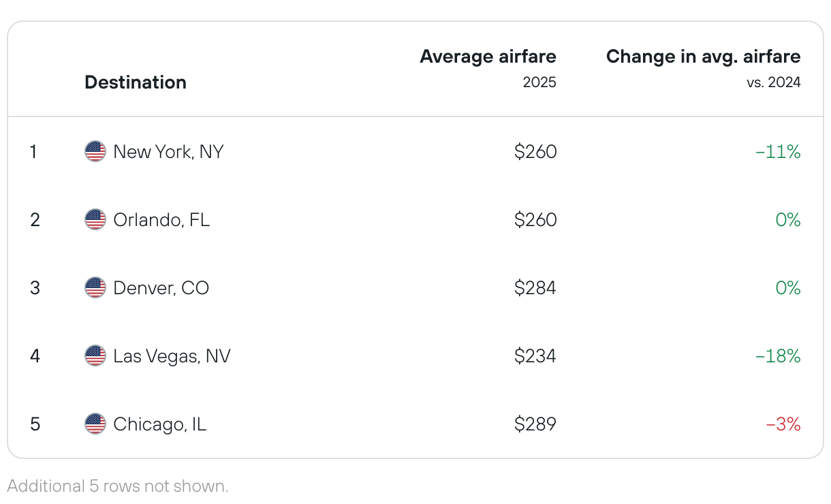Image resolution: width=831 pixels, height=504 pixels.
Task: Select the Las Vegas, NV destination
Action: pos(172,356)
